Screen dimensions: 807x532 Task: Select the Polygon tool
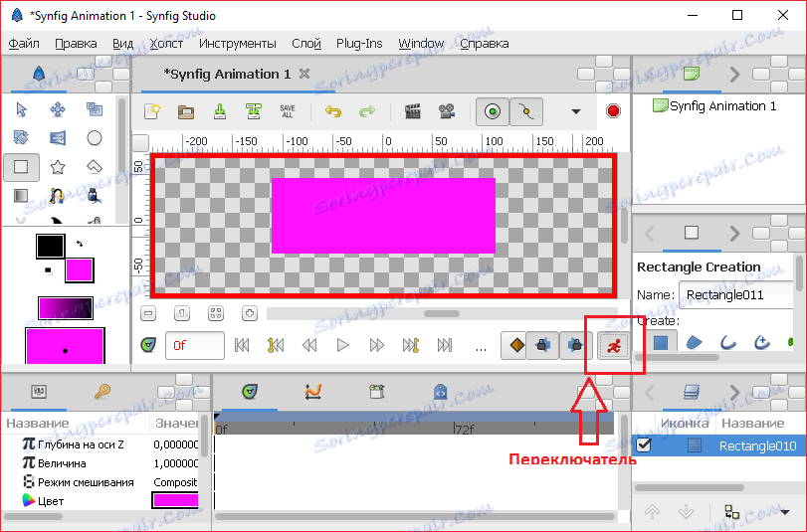tap(95, 167)
